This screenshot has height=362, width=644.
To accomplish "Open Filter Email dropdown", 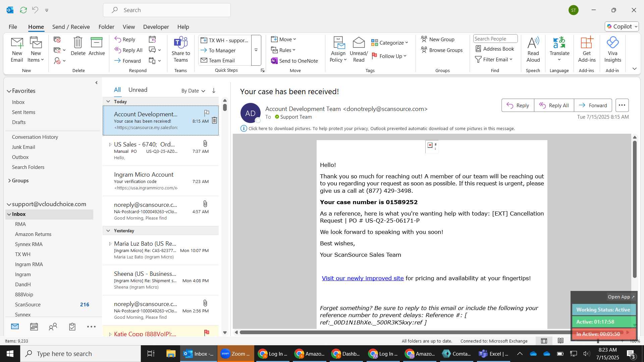I will (494, 59).
